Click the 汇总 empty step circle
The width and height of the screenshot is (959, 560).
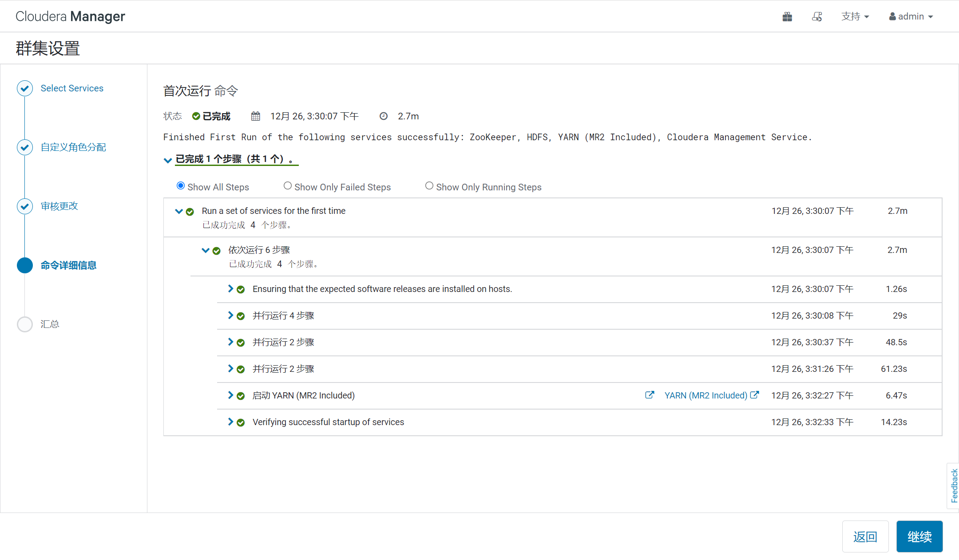(25, 324)
